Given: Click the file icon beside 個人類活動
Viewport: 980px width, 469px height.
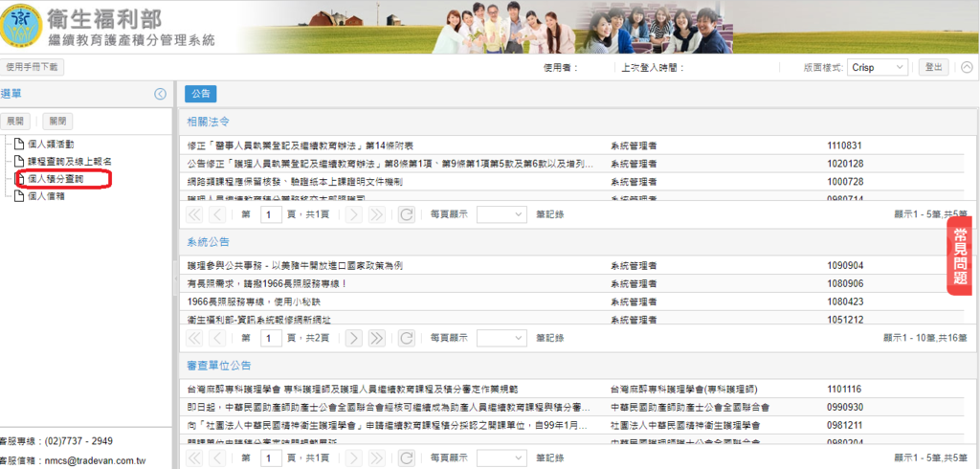Looking at the screenshot, I should [19, 145].
